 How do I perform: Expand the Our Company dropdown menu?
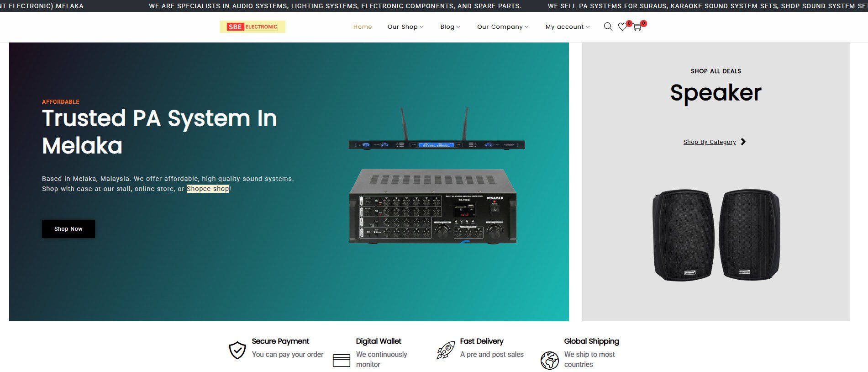coord(503,27)
